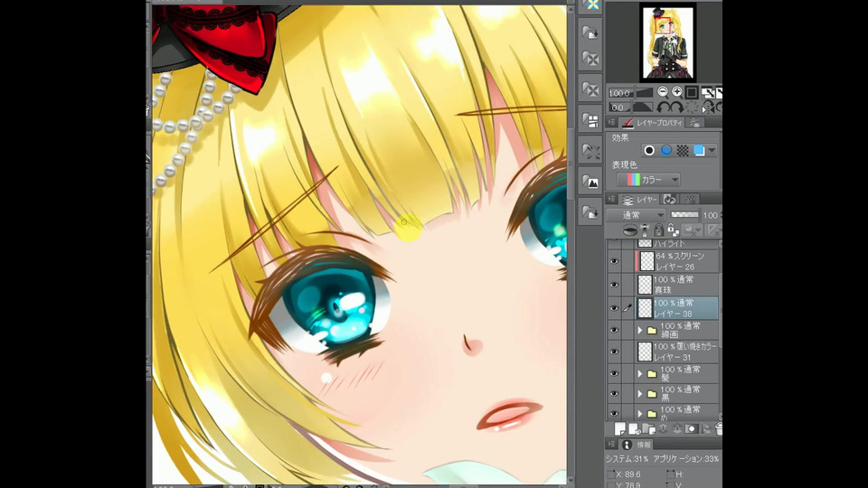Open the 情報 information tab

pyautogui.click(x=641, y=445)
